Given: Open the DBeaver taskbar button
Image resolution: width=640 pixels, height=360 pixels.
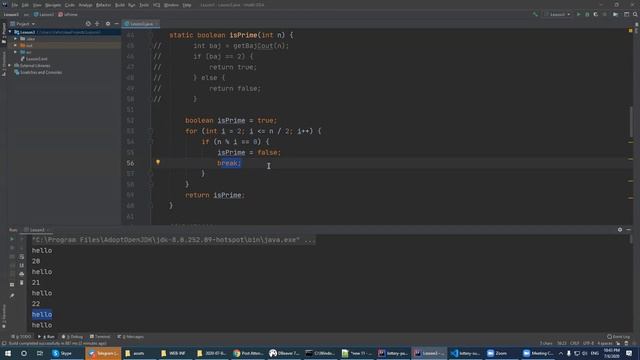Looking at the screenshot, I should tap(284, 353).
